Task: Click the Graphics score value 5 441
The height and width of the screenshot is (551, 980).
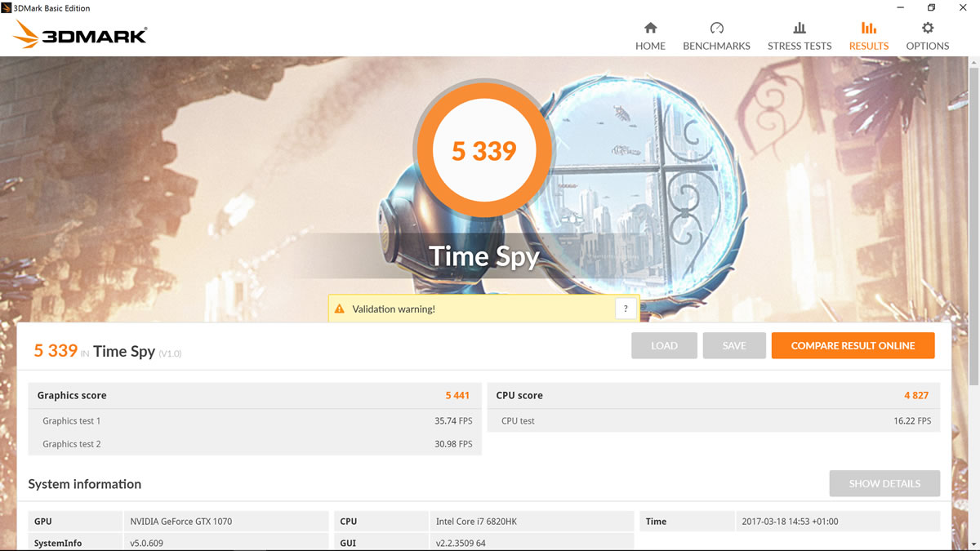Action: tap(457, 395)
